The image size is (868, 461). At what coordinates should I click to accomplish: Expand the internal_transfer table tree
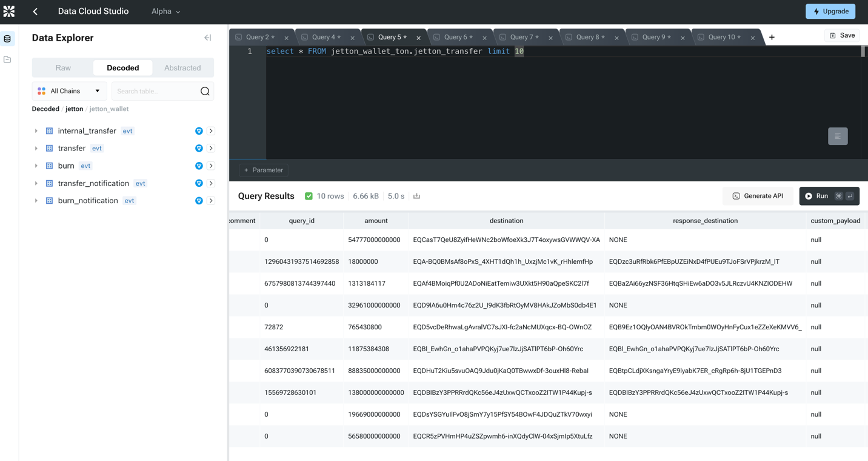(36, 131)
